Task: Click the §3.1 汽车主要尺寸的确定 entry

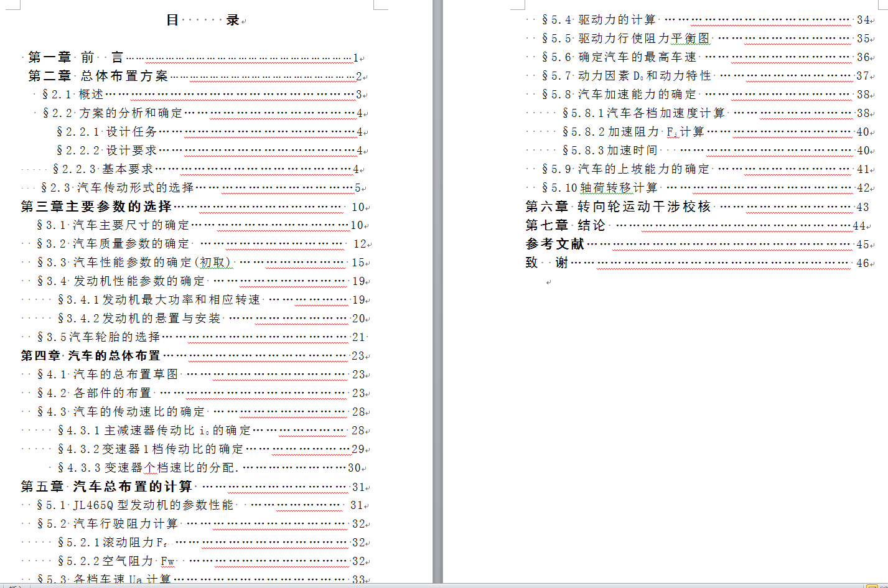Action: click(x=200, y=225)
